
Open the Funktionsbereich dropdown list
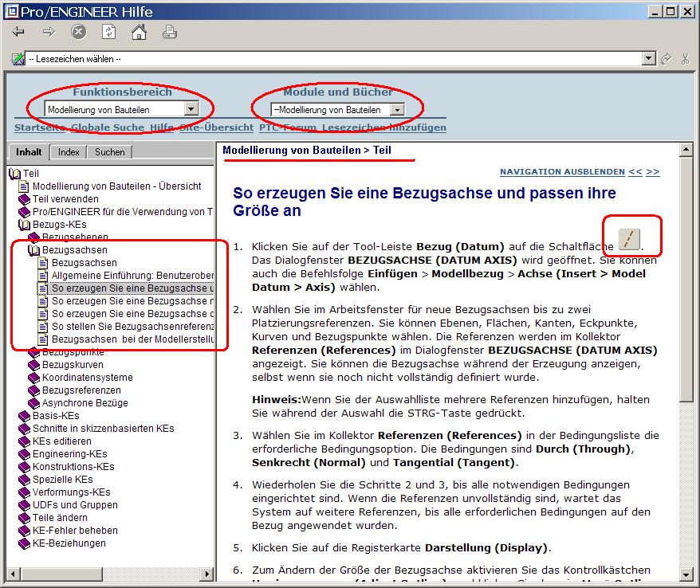pos(191,109)
